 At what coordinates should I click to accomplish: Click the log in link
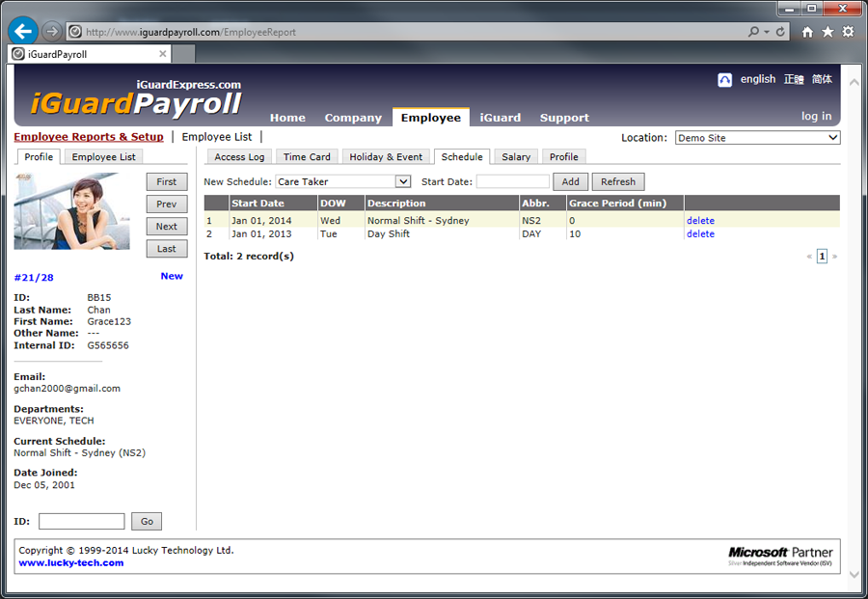(x=816, y=117)
